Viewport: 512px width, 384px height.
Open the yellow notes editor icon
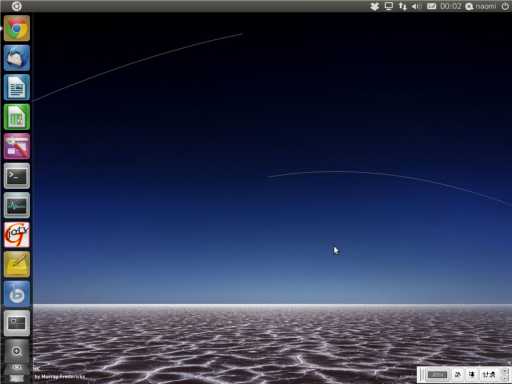pos(17,264)
